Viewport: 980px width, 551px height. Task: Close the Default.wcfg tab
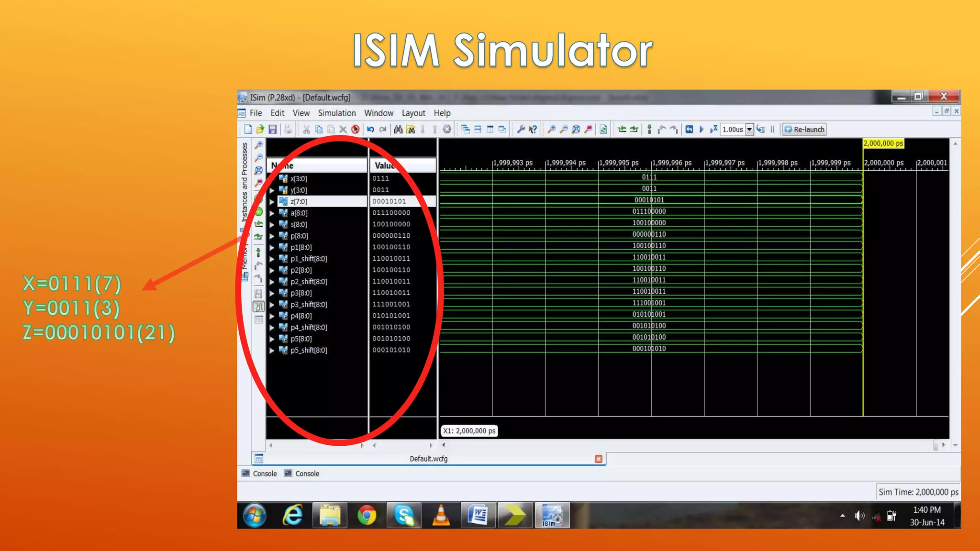pyautogui.click(x=598, y=459)
